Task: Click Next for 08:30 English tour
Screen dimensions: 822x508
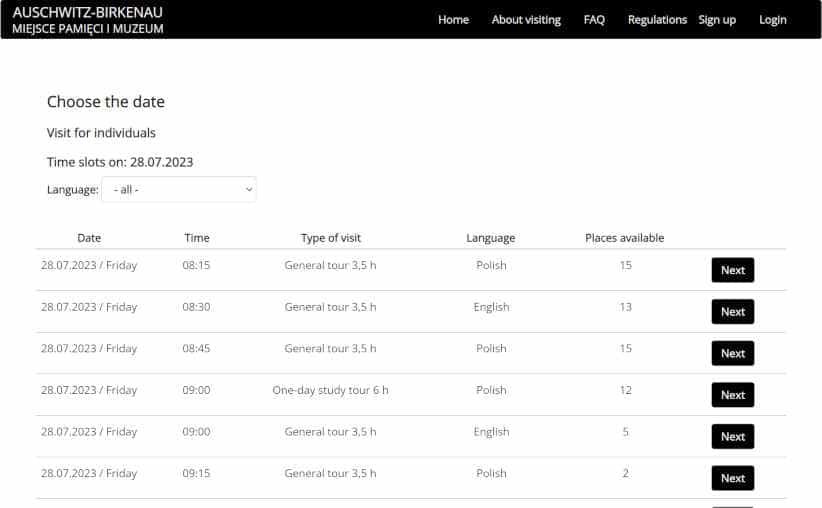Action: 732,311
